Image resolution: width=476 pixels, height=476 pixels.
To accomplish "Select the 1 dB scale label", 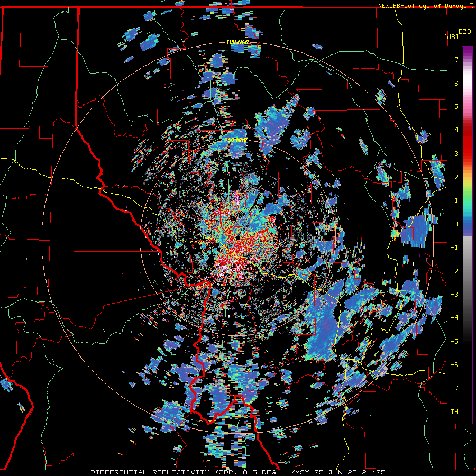I will tap(456, 200).
